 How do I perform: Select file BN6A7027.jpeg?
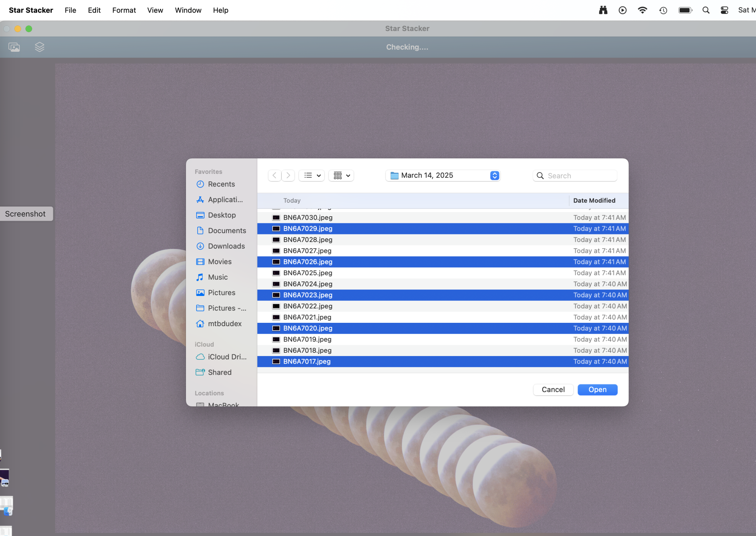(443, 251)
